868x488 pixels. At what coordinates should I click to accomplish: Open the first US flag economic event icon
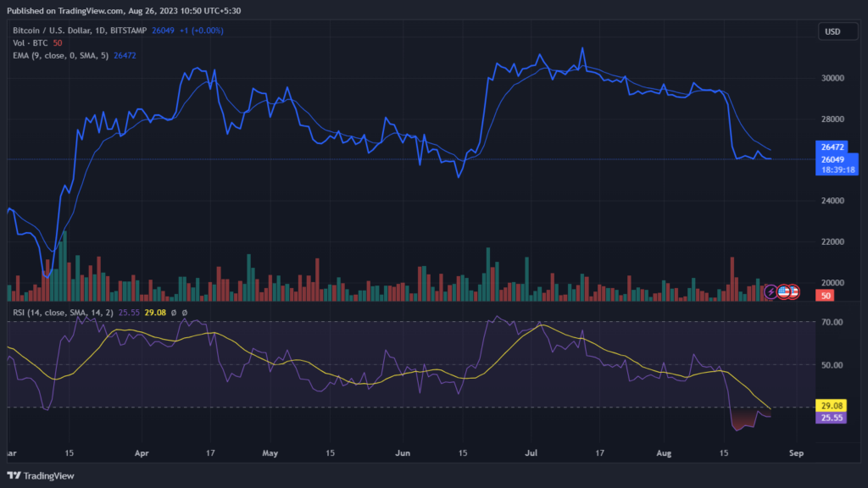tap(783, 291)
